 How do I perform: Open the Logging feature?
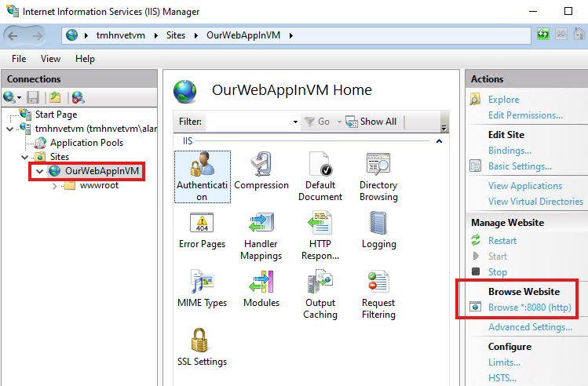click(378, 230)
